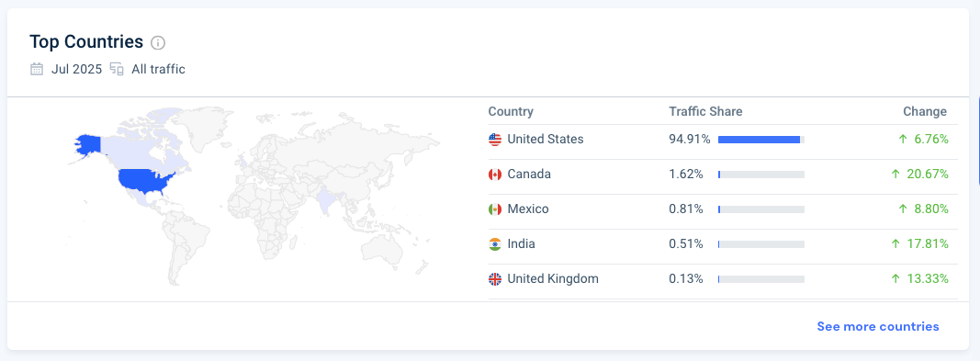Click the Country column header
Viewport: 980px width, 361px height.
[x=511, y=112]
